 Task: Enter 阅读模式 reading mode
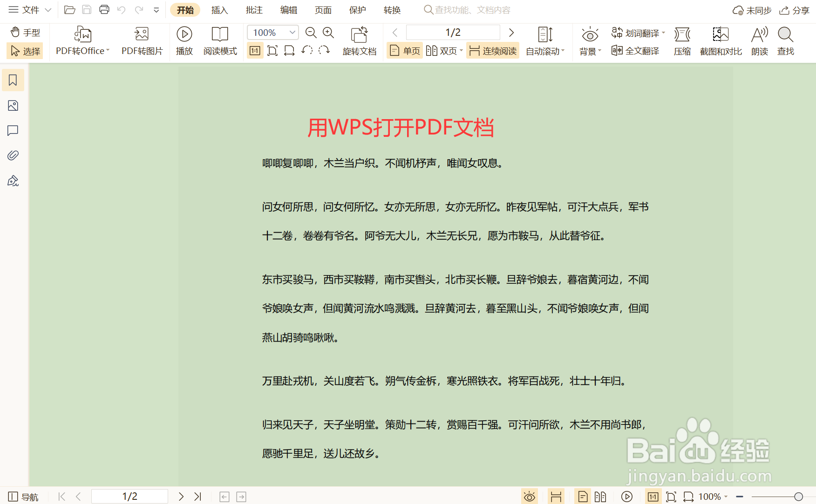tap(220, 41)
